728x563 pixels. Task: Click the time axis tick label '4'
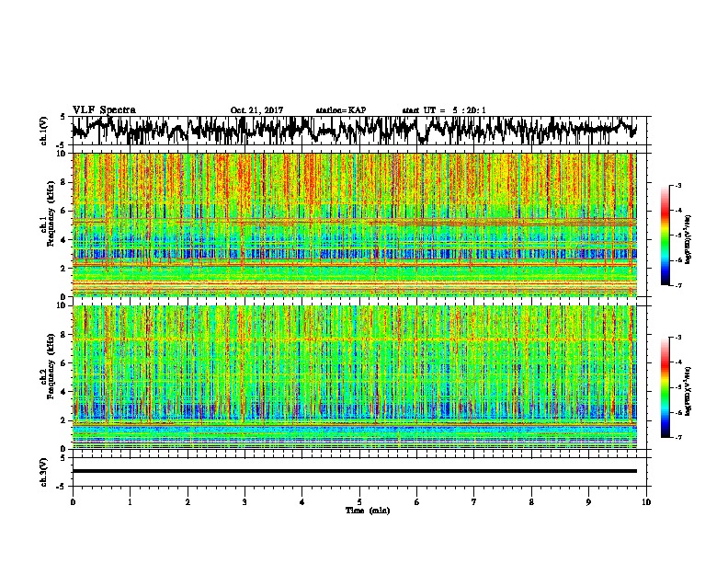[302, 501]
